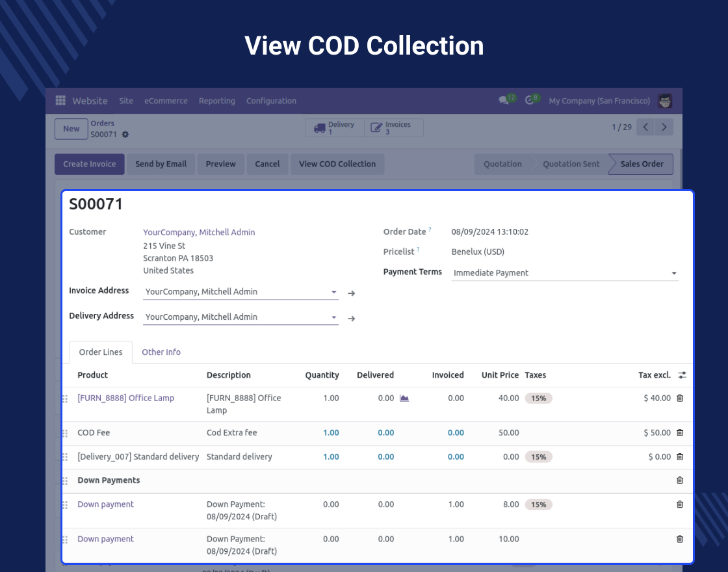This screenshot has height=572, width=728.
Task: Open Orders breadcrumb link
Action: tap(102, 123)
